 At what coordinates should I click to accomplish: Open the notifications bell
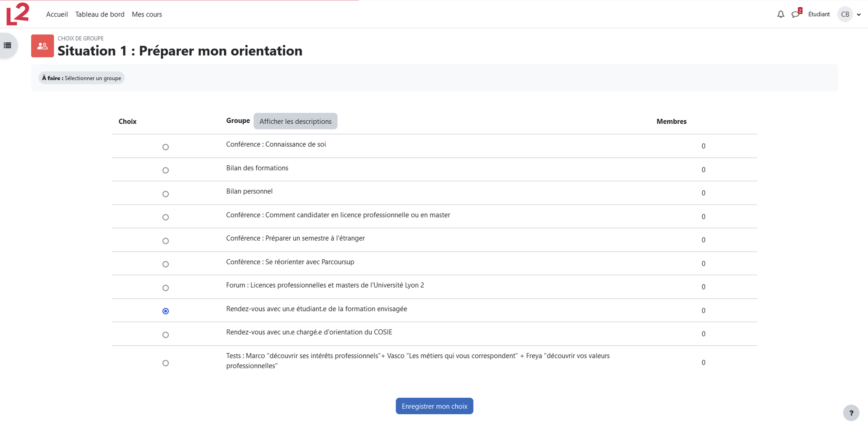click(780, 14)
